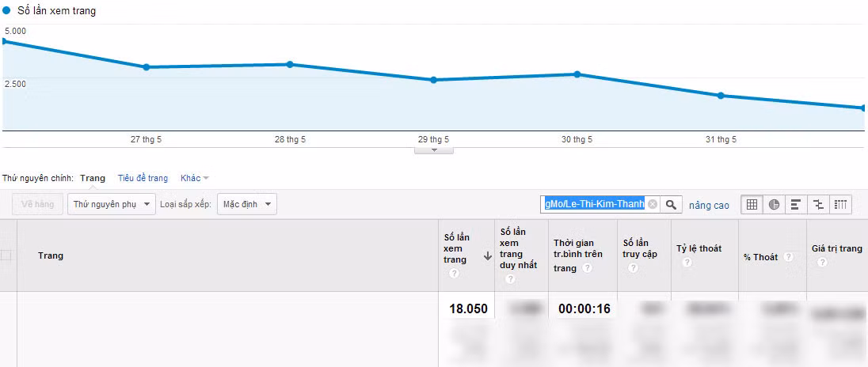Screen dimensions: 868x367
Task: Open help icon under Số lần xem trang duy nhất
Action: [510, 279]
